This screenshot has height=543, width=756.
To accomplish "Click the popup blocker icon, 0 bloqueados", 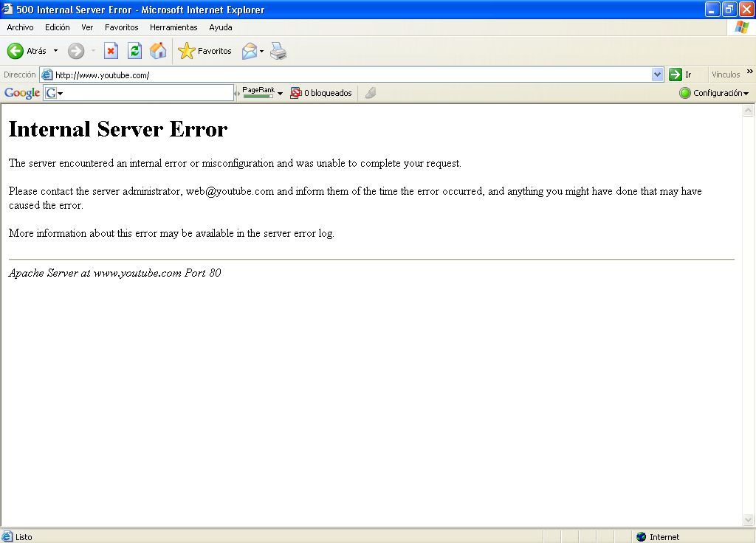I will [x=295, y=93].
